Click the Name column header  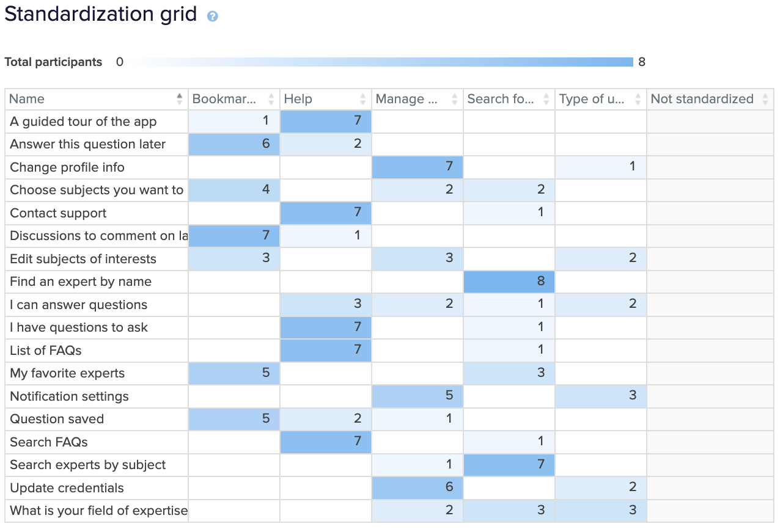(x=27, y=99)
